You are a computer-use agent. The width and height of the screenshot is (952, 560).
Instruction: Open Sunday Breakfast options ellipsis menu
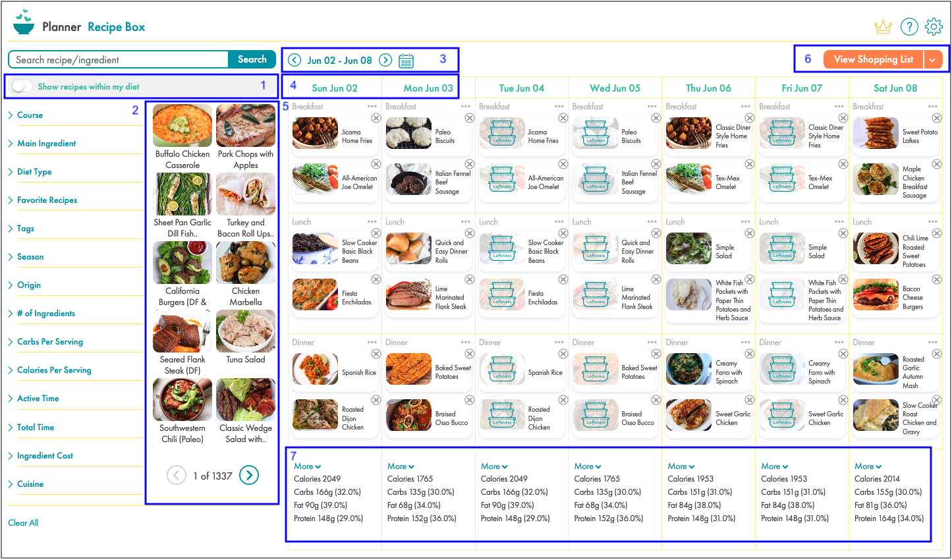click(x=372, y=106)
